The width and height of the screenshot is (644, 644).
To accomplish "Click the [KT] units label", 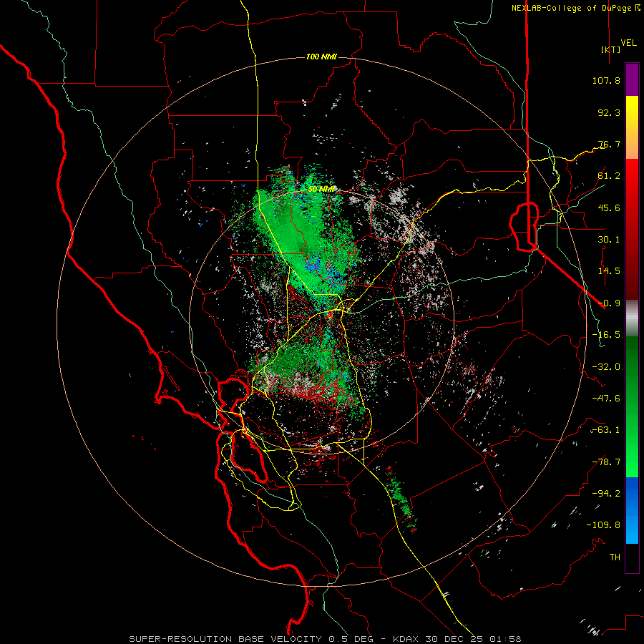I will pos(610,49).
